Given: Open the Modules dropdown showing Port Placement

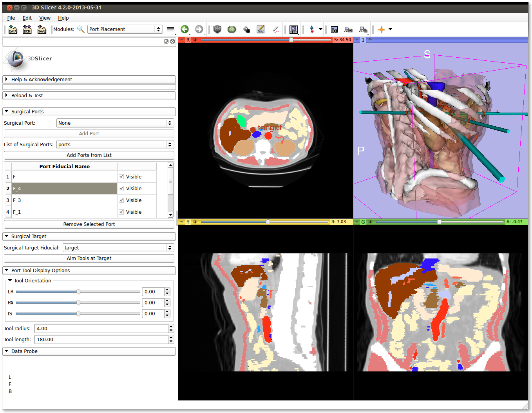Looking at the screenshot, I should (x=125, y=29).
